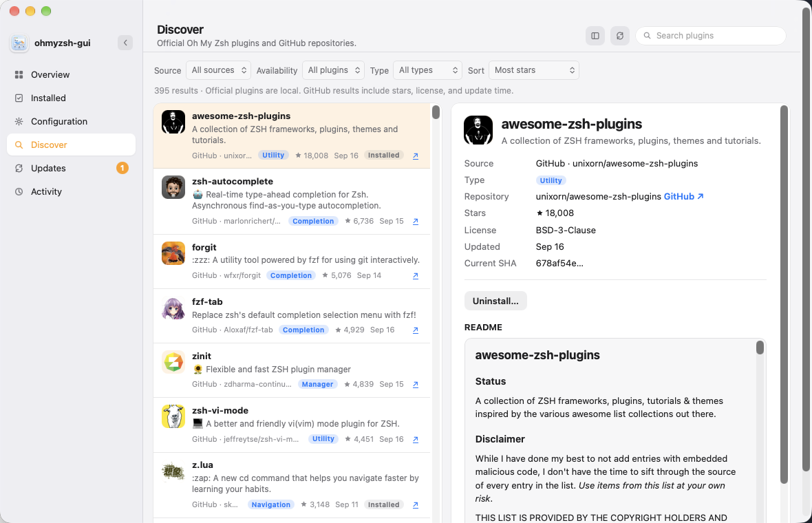812x523 pixels.
Task: Open the Sort dropdown showing Most stars
Action: [x=534, y=70]
